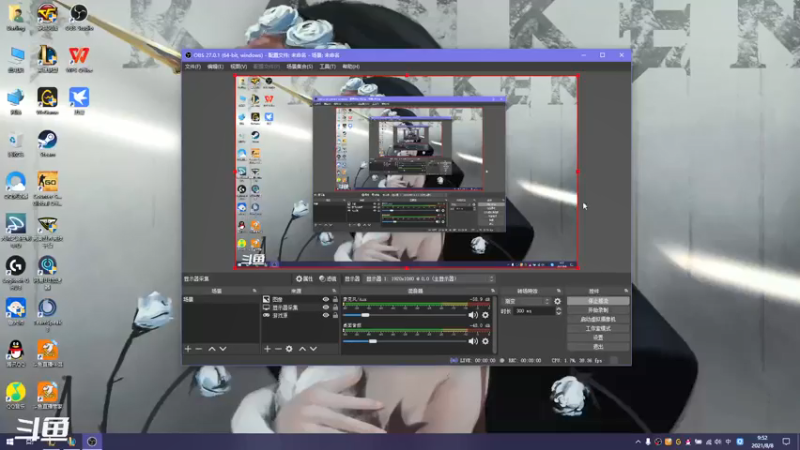Open the 视图(V) menu
Screen dimensions: 800x450
[x=238, y=67]
